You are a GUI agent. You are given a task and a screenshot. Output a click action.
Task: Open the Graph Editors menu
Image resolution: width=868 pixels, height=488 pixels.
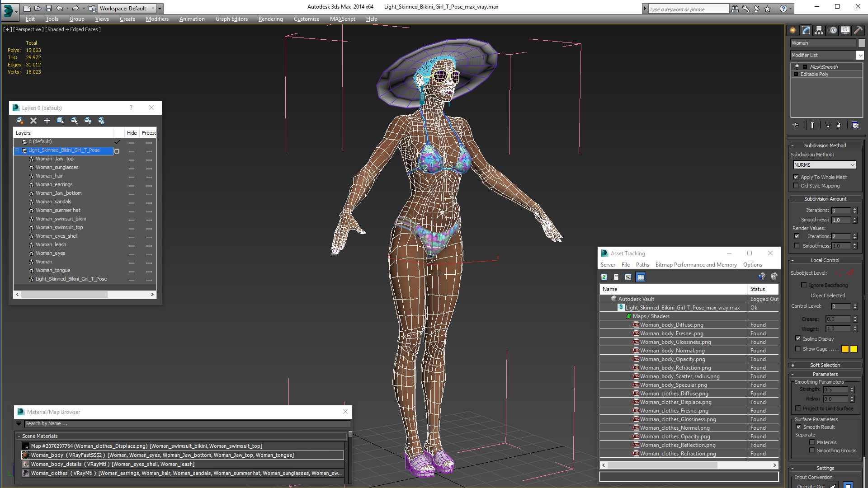(x=231, y=19)
